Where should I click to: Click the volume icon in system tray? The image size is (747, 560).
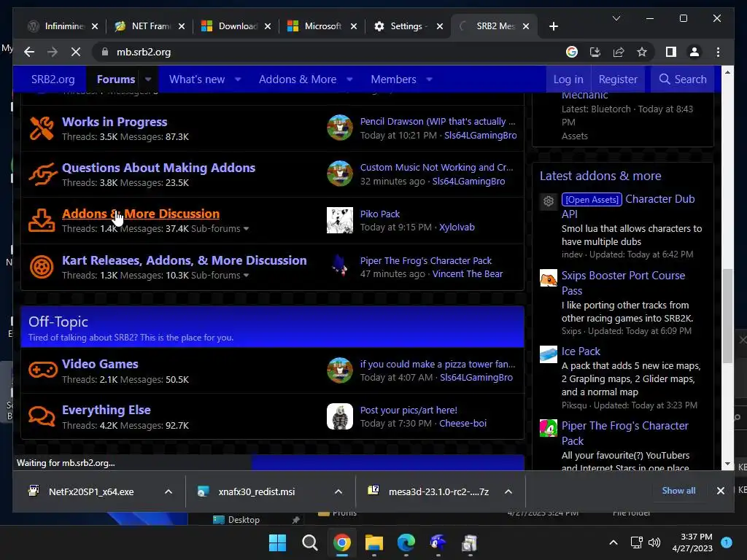coord(654,542)
